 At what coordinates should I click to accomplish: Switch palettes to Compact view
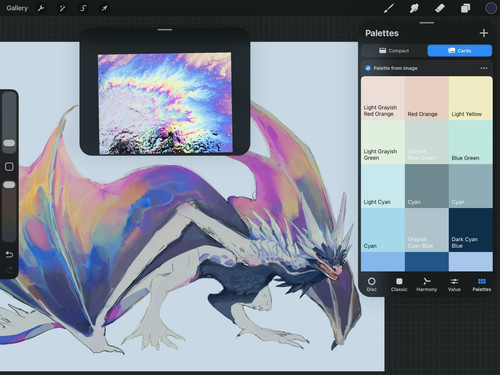pos(394,51)
